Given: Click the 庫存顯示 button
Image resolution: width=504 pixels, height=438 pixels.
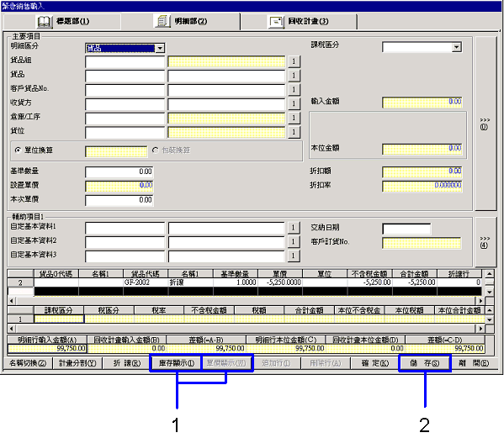Looking at the screenshot, I should (x=177, y=363).
